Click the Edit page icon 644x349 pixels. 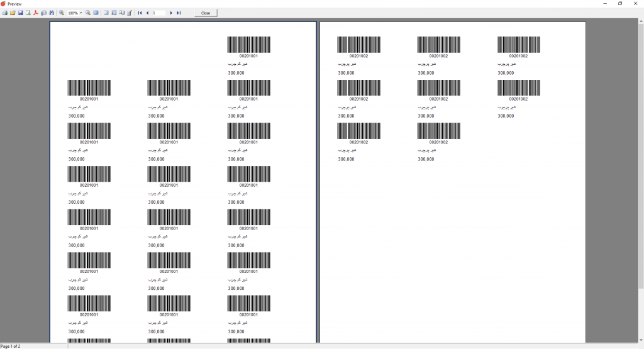pyautogui.click(x=130, y=13)
